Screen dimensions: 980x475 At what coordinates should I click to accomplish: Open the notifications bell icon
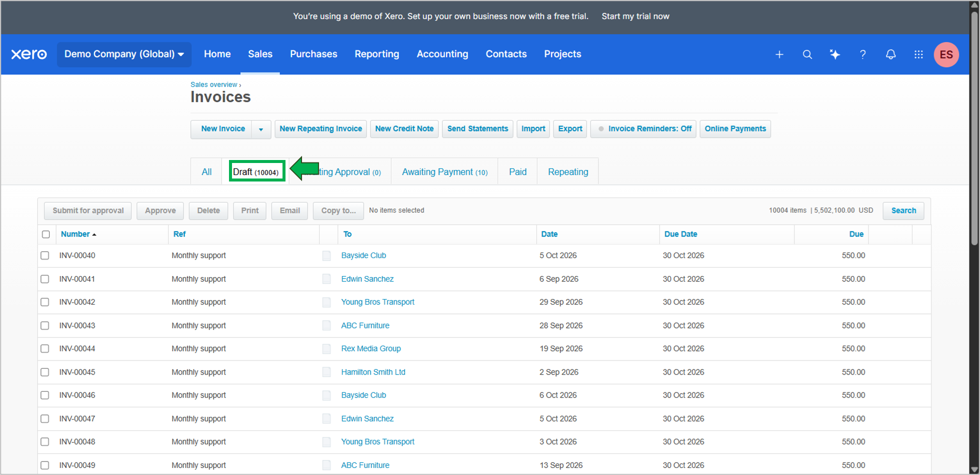[890, 54]
